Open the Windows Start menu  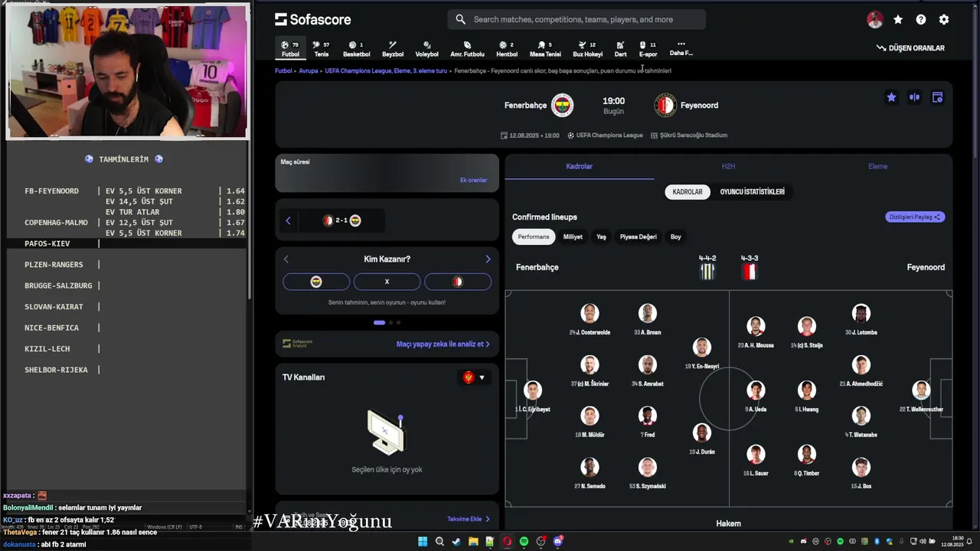click(423, 541)
